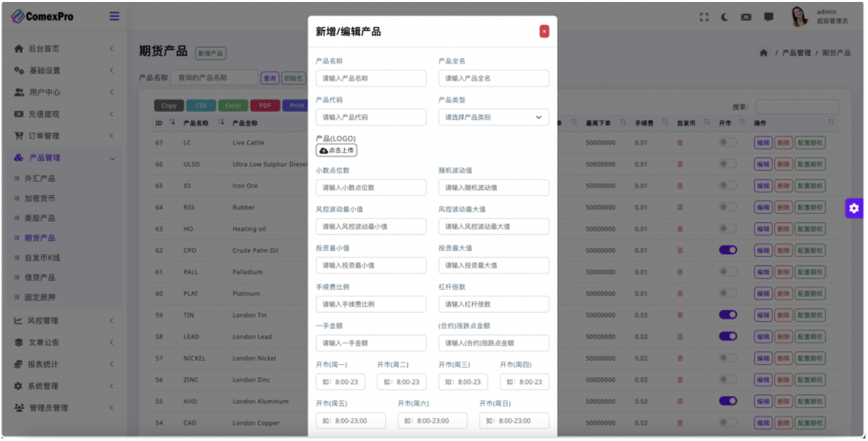Click 编辑 button for IO Iron Ore row
The width and height of the screenshot is (868, 441).
(763, 186)
